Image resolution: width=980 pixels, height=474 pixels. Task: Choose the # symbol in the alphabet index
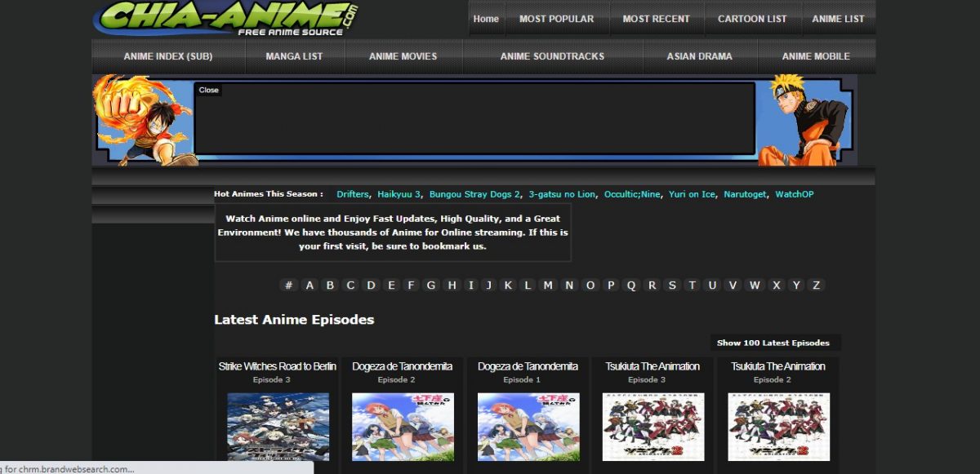288,285
